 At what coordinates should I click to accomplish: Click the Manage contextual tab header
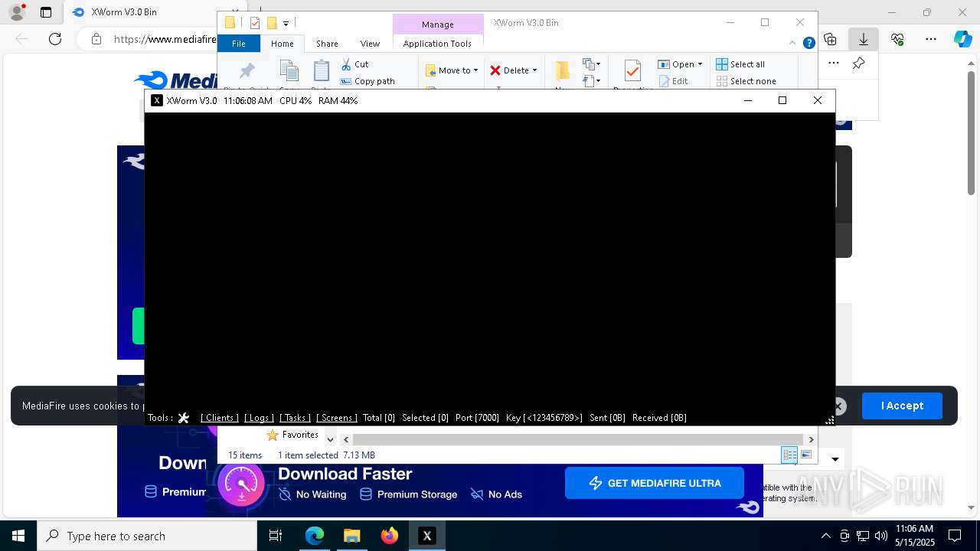click(x=438, y=24)
